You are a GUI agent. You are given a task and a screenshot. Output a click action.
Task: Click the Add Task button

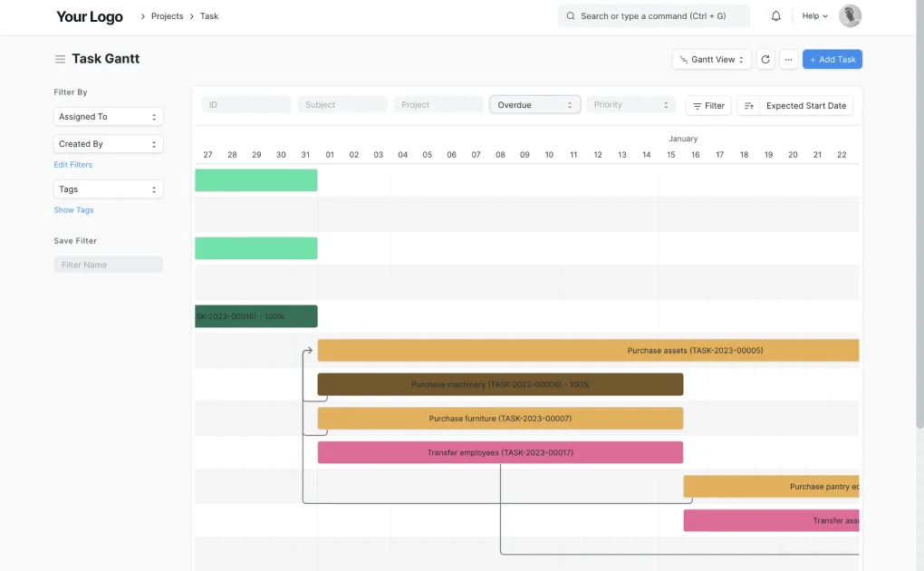(832, 58)
